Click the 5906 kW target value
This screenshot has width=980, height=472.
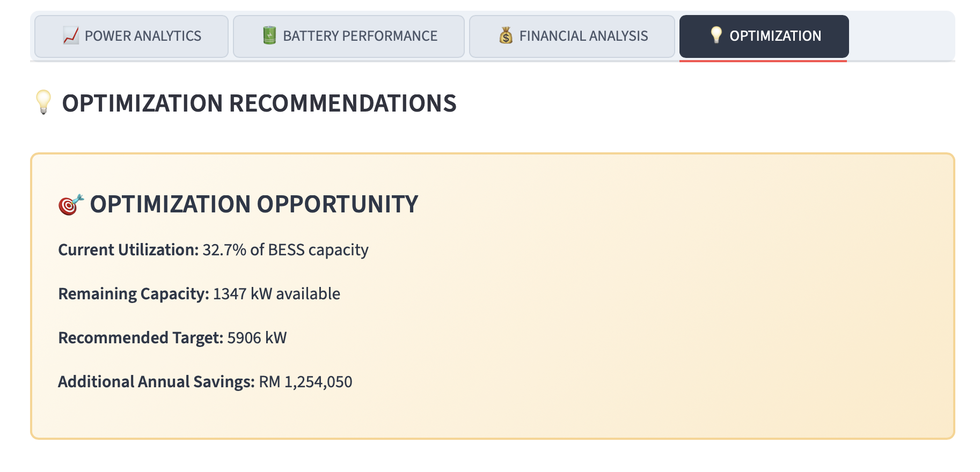(x=257, y=338)
